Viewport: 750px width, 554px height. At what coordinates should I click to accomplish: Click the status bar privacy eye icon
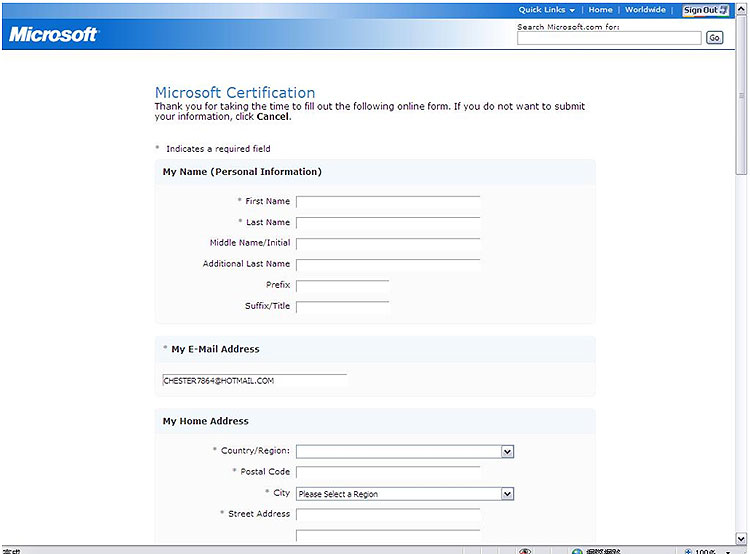[525, 551]
